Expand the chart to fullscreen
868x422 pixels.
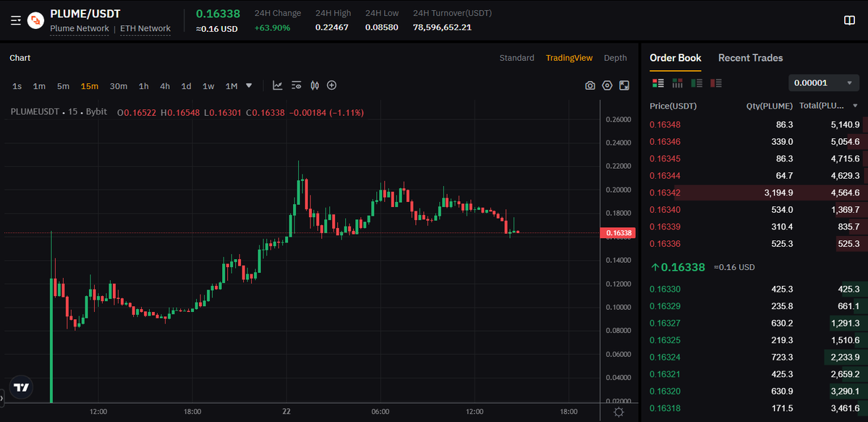[x=624, y=85]
